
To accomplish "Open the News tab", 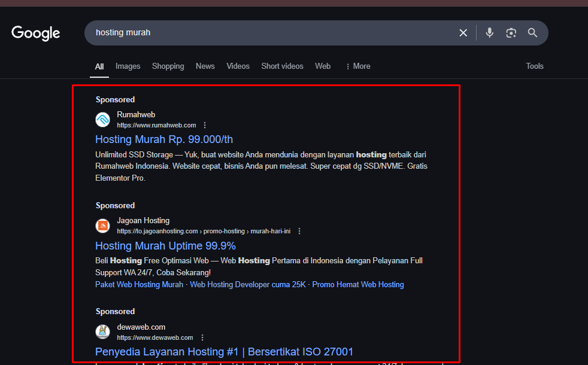I will pos(205,66).
